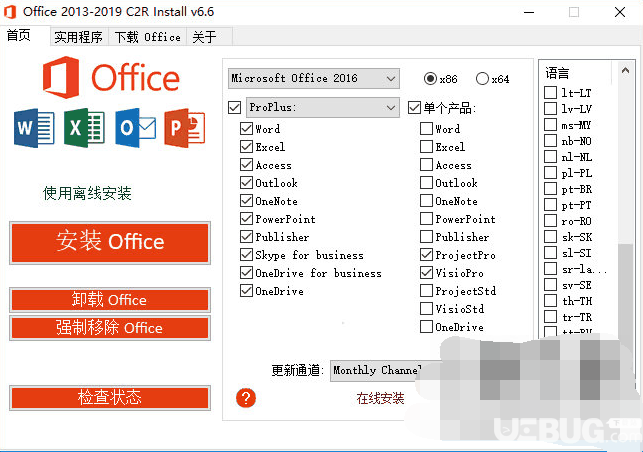
Task: Check the VisioStd checkbox
Action: 426,309
